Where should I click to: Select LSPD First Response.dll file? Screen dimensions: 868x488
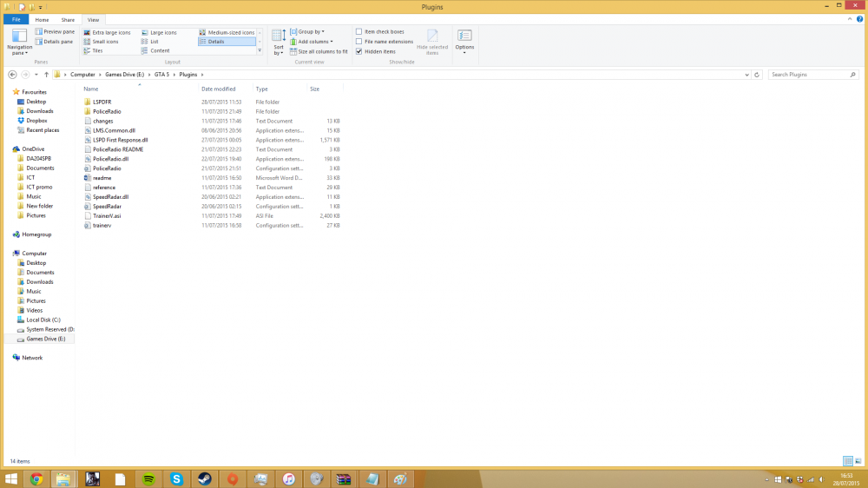(x=120, y=140)
